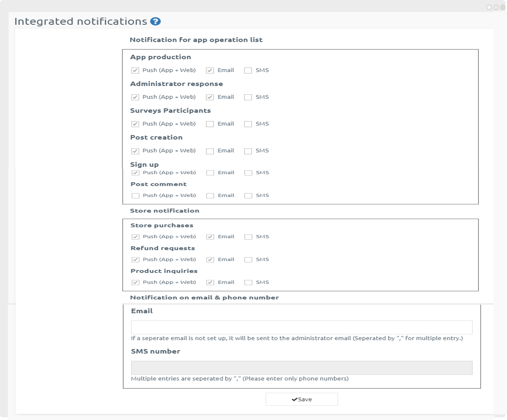The height and width of the screenshot is (420, 507).
Task: Enable SMS for Sign up
Action: 248,173
